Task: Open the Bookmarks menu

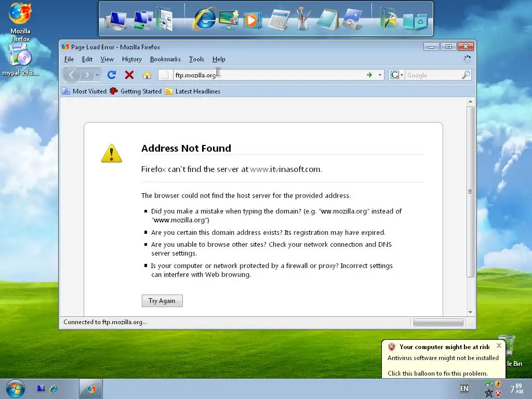Action: [x=165, y=59]
